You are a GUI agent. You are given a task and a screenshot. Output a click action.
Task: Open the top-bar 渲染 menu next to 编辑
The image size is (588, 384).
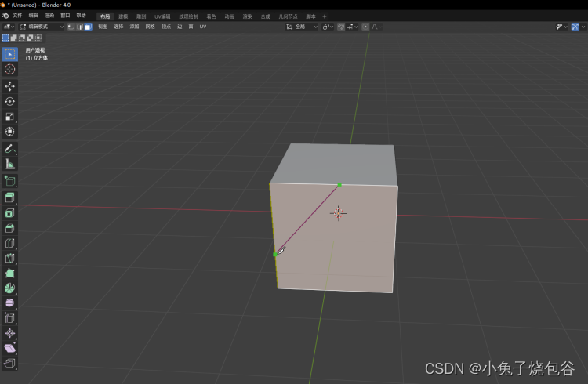click(x=49, y=16)
